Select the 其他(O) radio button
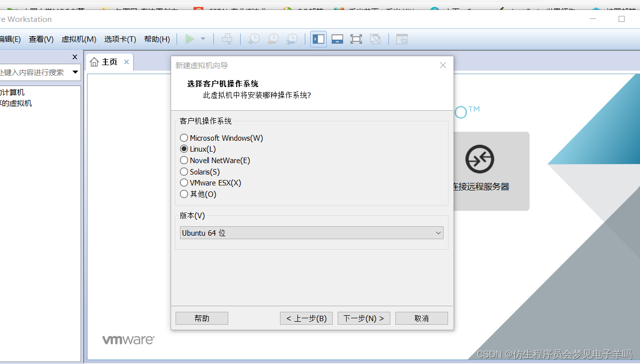The height and width of the screenshot is (364, 640). tap(184, 194)
